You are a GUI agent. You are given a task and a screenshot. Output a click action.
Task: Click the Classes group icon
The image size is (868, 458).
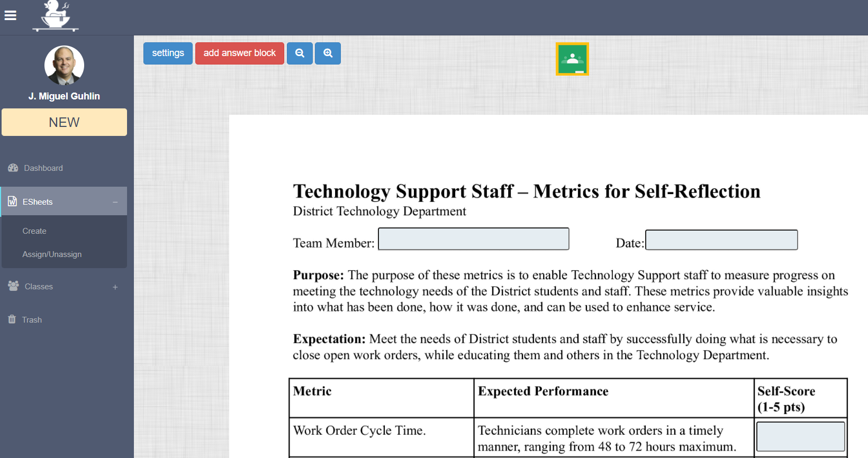click(14, 286)
